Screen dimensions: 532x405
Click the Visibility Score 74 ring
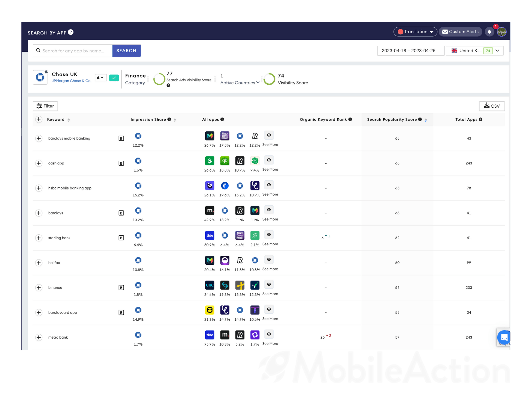click(269, 79)
